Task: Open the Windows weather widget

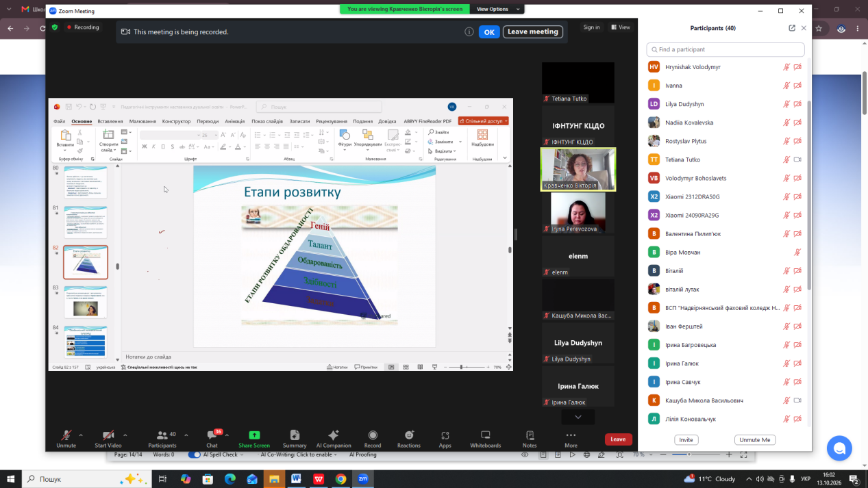Action: coord(710,479)
